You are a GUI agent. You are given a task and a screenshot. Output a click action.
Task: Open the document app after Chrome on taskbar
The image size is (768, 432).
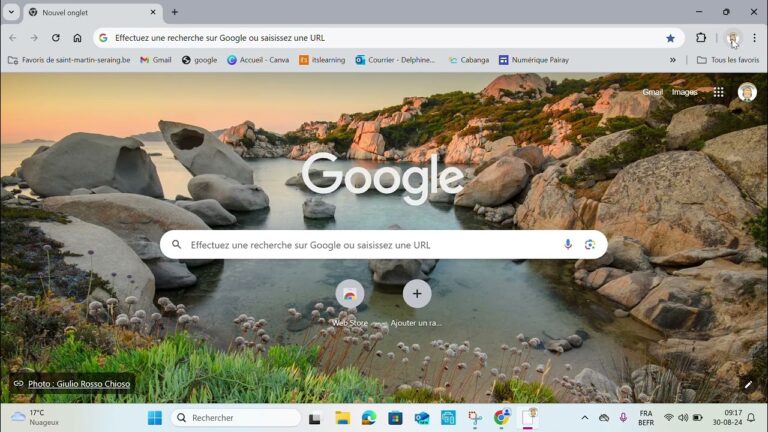[x=528, y=418]
